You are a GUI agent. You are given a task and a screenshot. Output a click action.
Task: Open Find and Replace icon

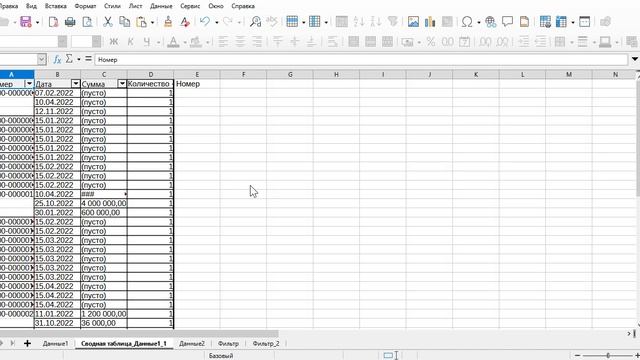(256, 22)
